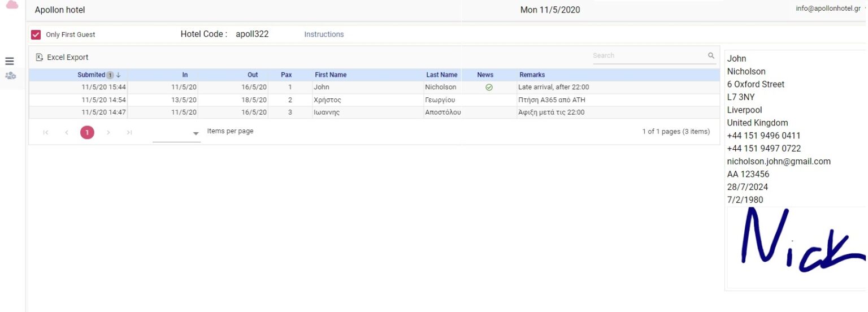Click the Excel Export file icon

(x=39, y=57)
